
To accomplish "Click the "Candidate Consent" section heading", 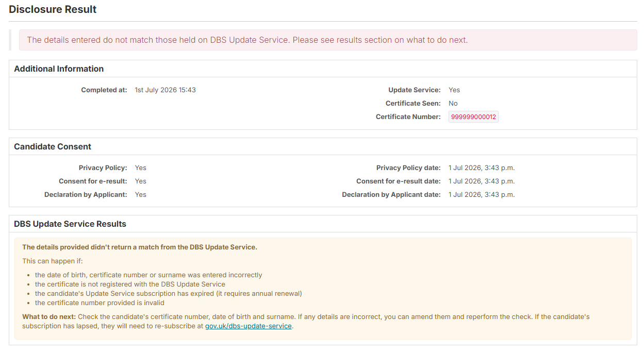I will point(53,147).
